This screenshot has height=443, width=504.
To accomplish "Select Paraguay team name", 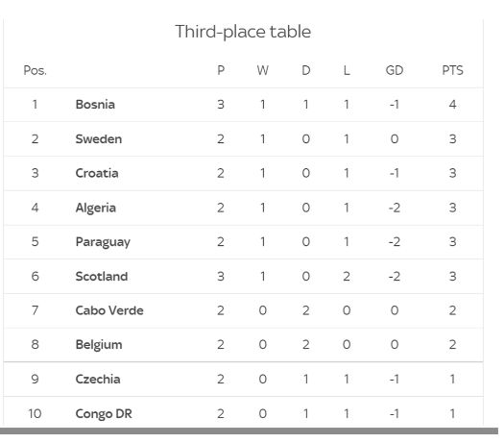I will coord(103,242).
